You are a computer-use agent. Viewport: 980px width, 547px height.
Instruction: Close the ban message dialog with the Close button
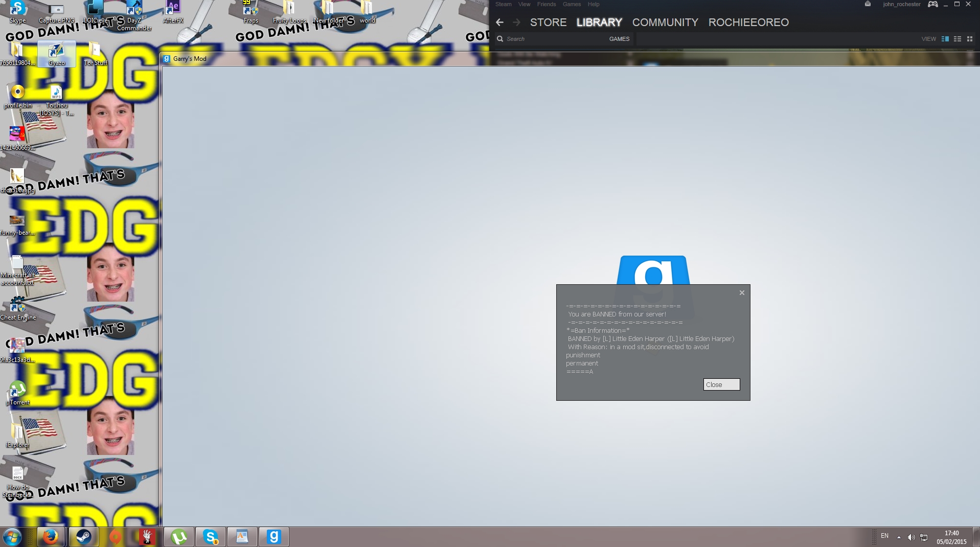coord(721,384)
